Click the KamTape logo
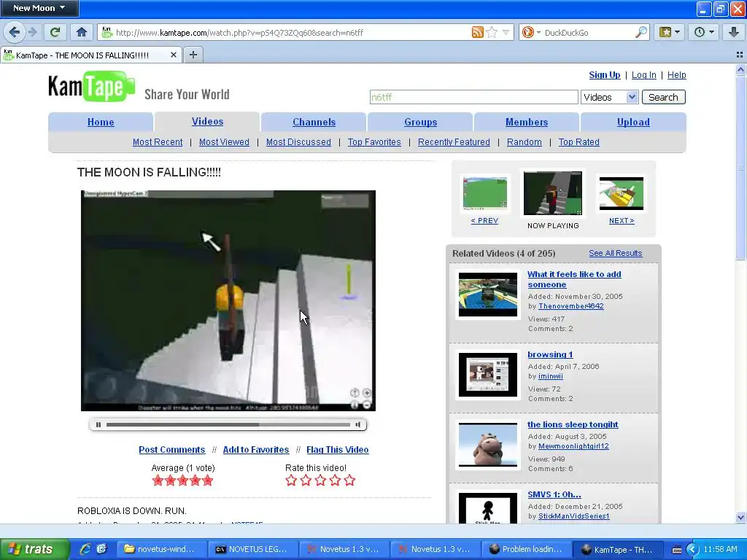 click(91, 86)
